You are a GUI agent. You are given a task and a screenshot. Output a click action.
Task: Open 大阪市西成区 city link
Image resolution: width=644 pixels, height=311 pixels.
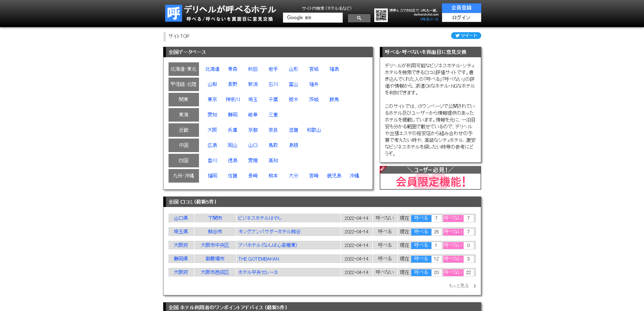click(x=215, y=272)
